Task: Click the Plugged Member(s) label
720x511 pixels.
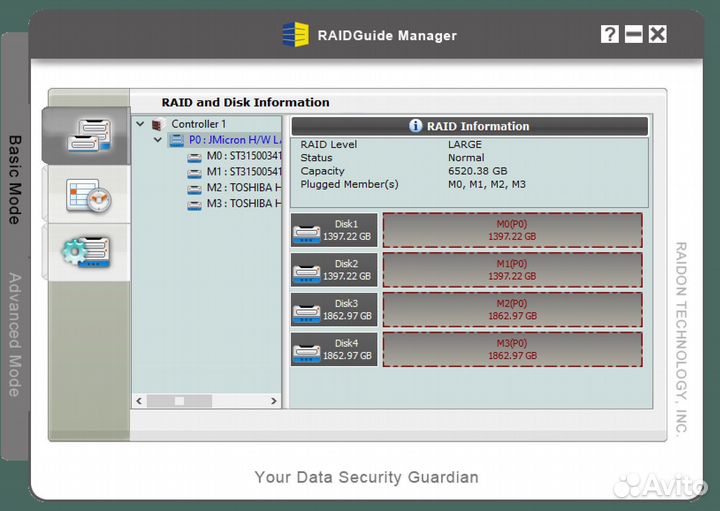Action: point(349,185)
